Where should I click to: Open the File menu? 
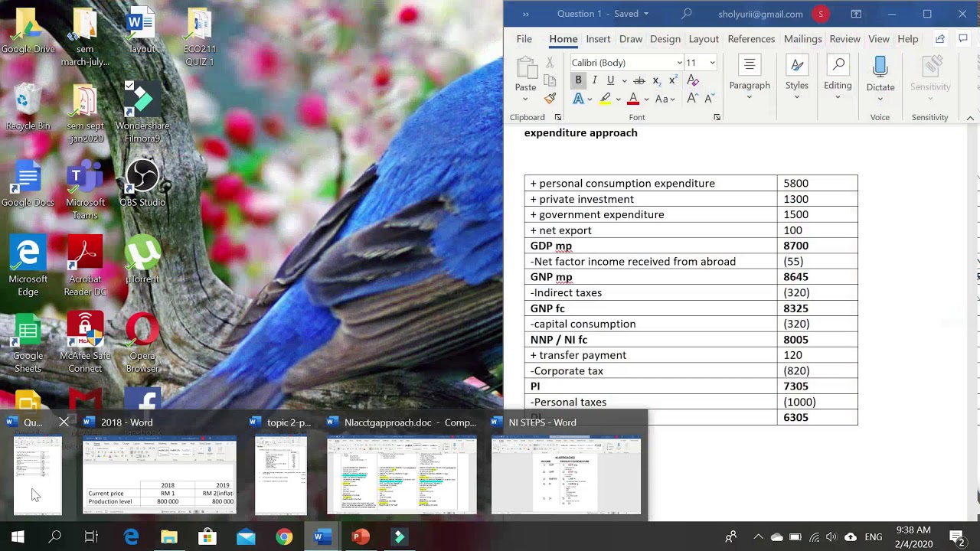click(x=524, y=39)
